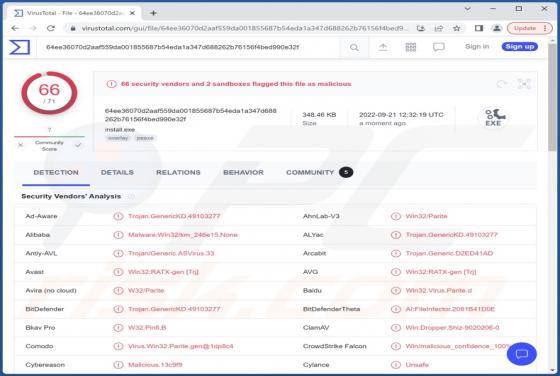The width and height of the screenshot is (560, 376).
Task: Toggle the browser side panel icon
Action: coord(479,28)
